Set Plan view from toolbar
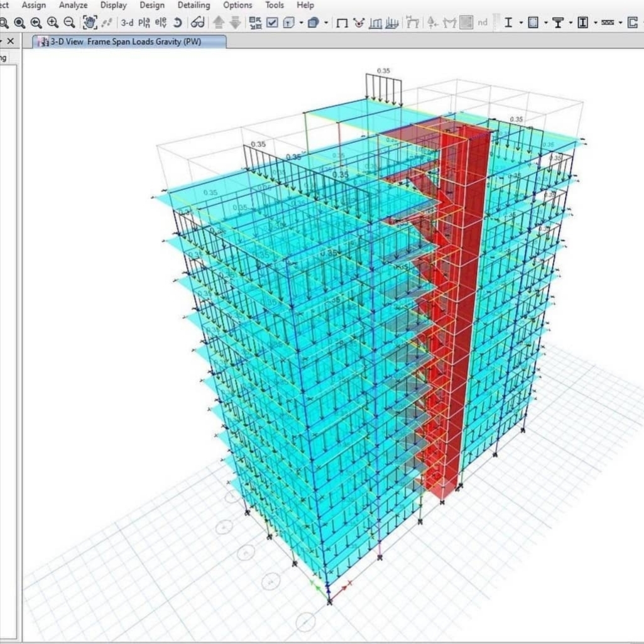This screenshot has height=644, width=644. tap(144, 23)
